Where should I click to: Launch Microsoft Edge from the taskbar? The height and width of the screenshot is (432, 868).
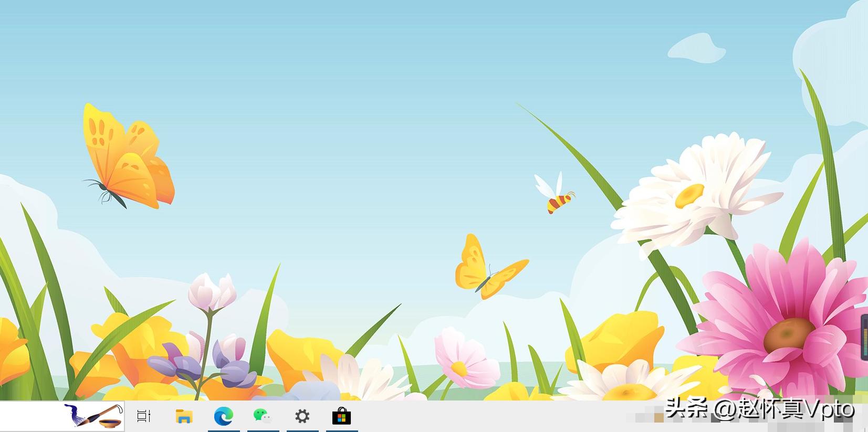click(x=224, y=417)
